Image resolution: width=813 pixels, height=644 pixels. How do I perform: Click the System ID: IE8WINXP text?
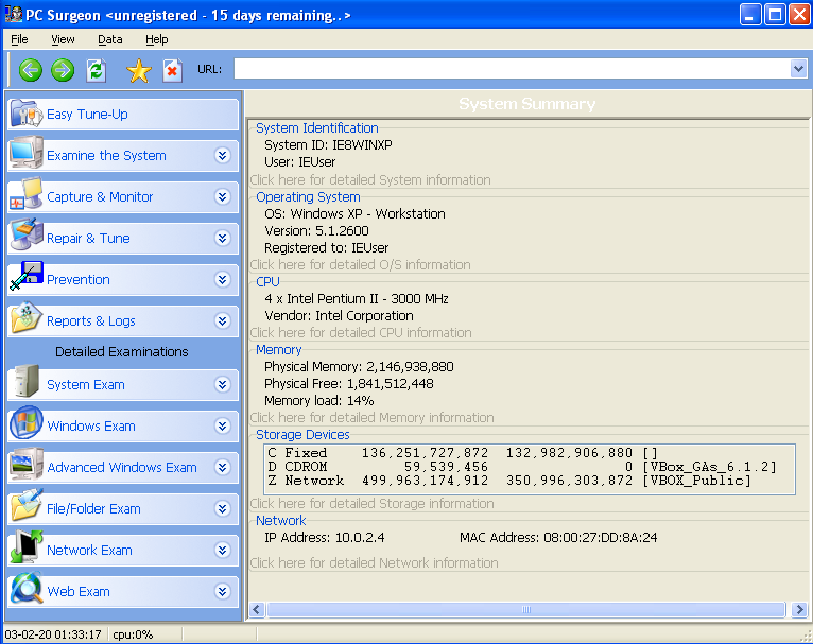pyautogui.click(x=328, y=145)
